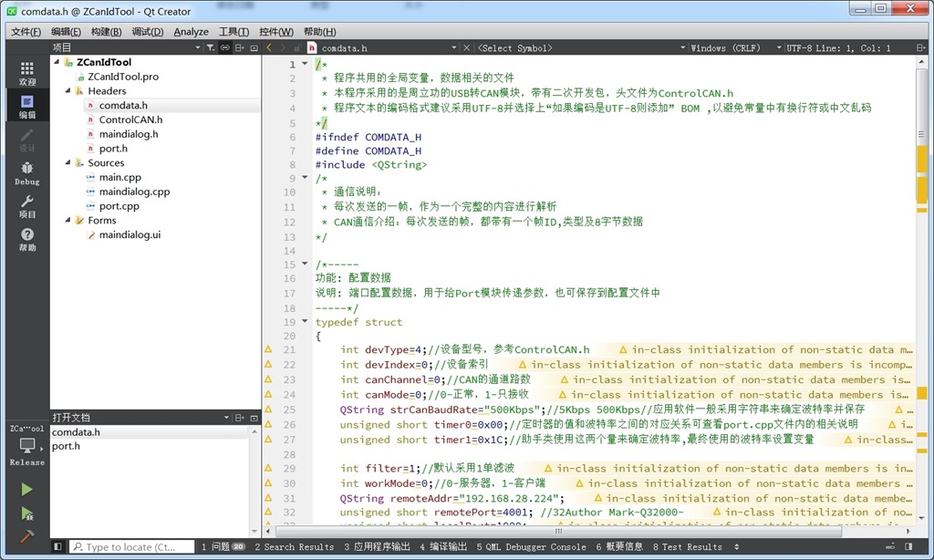Build project with the hammer icon
Viewport: 934px width, 560px height.
coord(26,537)
